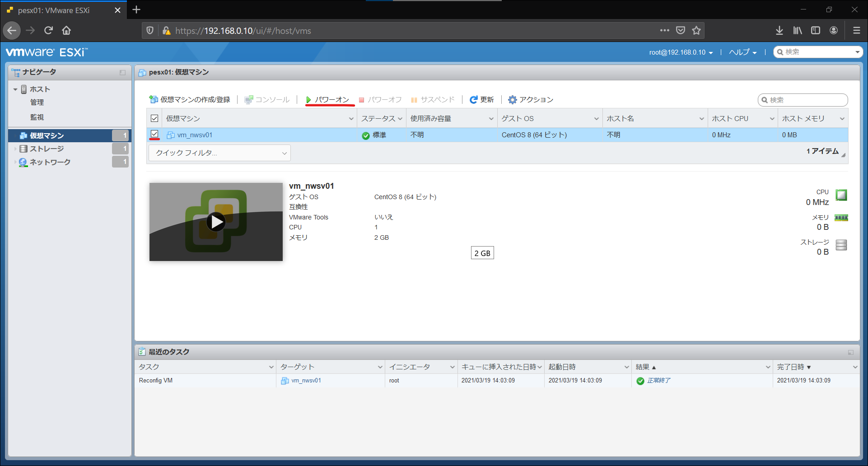Viewport: 868px width, 466px height.
Task: Open the browser hamburger menu
Action: [856, 31]
